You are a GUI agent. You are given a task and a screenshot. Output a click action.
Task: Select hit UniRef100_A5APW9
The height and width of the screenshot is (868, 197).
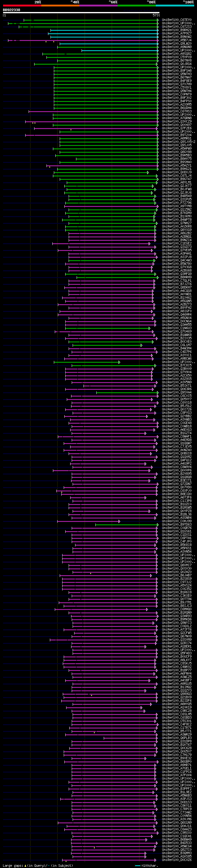pos(177,149)
